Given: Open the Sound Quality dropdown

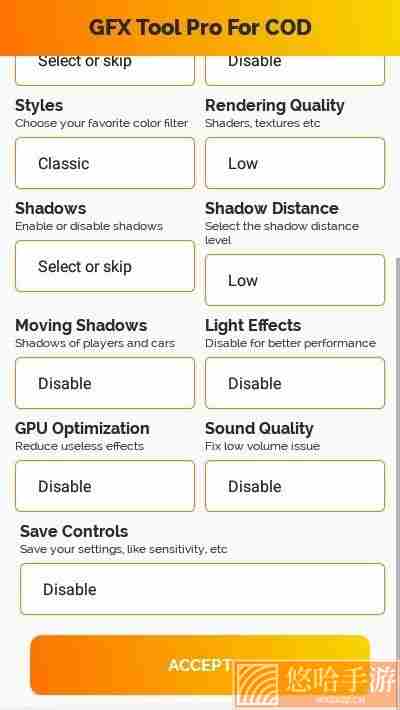Looking at the screenshot, I should 295,486.
